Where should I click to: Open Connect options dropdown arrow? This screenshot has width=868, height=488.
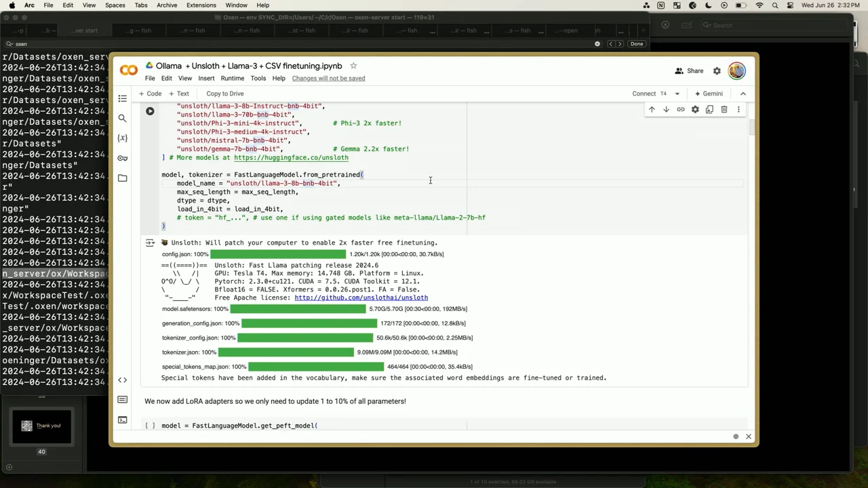pos(677,94)
